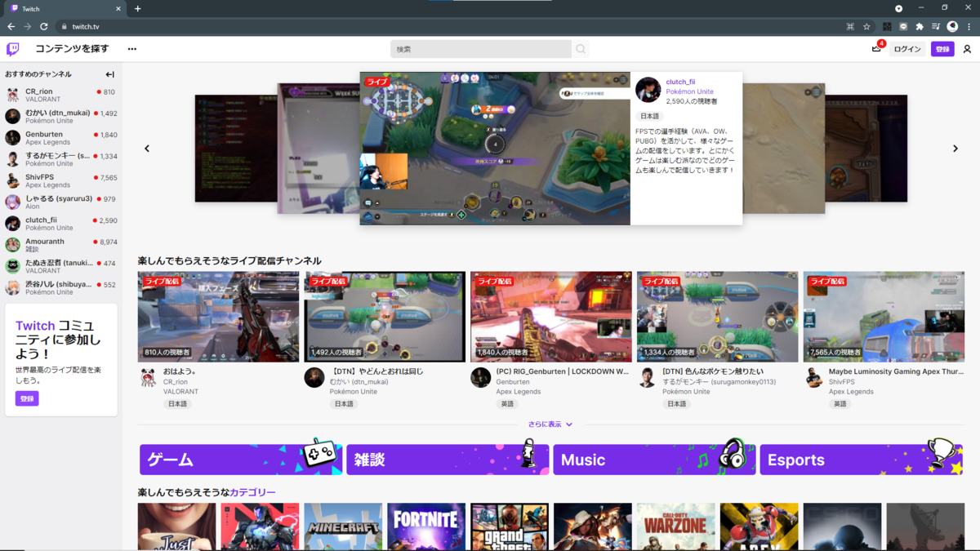Open [DTN] 色んなポケモン触りたい title

click(x=715, y=371)
